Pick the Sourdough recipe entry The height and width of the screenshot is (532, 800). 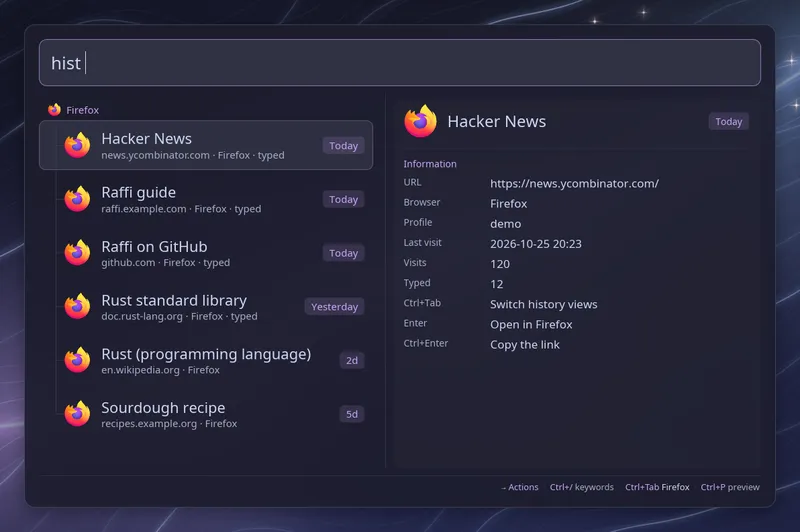pos(206,414)
